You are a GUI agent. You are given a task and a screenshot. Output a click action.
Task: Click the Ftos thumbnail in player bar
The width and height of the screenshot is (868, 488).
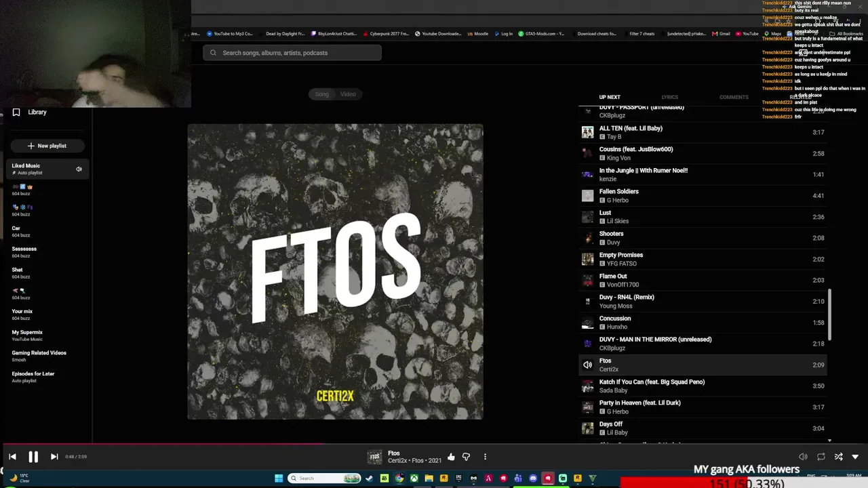374,457
